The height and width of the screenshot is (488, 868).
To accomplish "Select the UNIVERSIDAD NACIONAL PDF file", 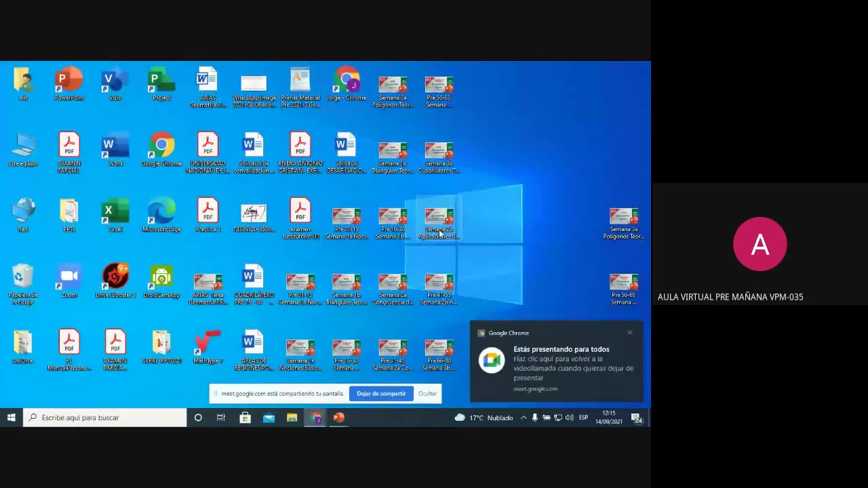I will (x=208, y=152).
